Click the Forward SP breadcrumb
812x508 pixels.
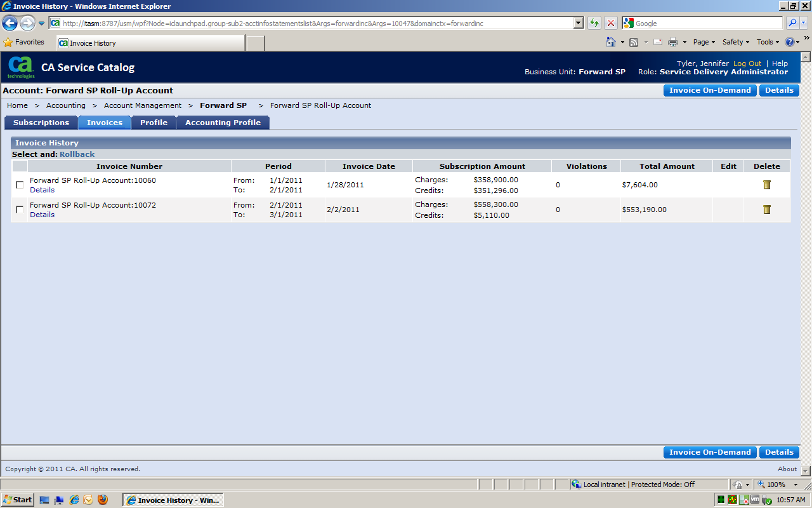click(x=223, y=105)
